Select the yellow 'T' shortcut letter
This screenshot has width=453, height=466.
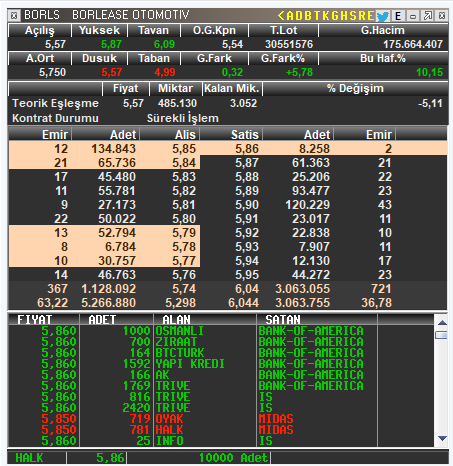pyautogui.click(x=317, y=15)
